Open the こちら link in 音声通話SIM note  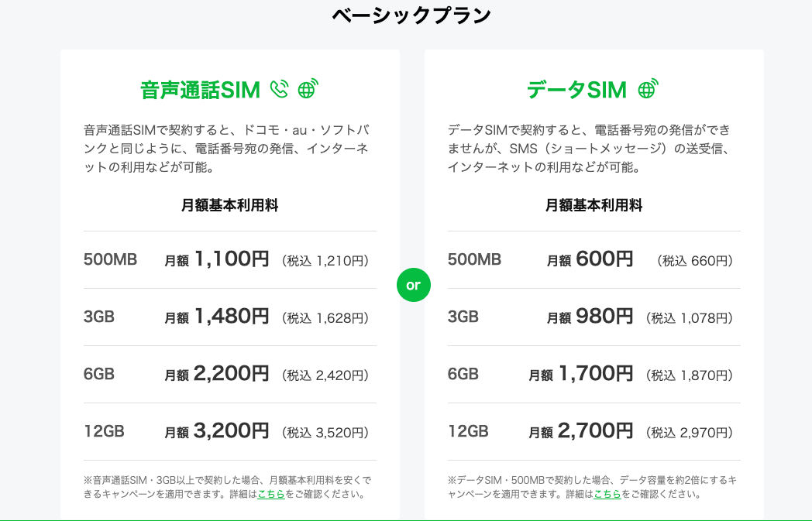pos(270,494)
